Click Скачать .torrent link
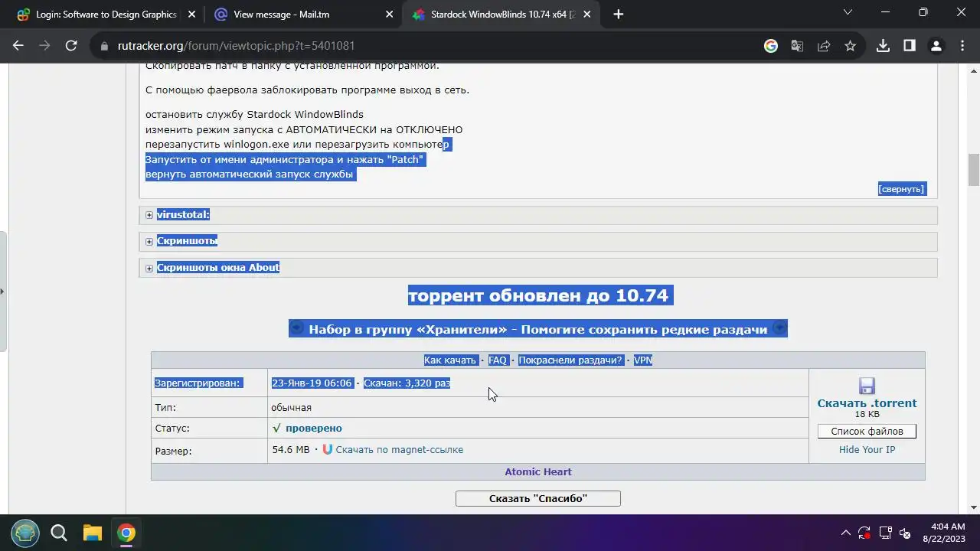980x551 pixels. click(x=867, y=403)
